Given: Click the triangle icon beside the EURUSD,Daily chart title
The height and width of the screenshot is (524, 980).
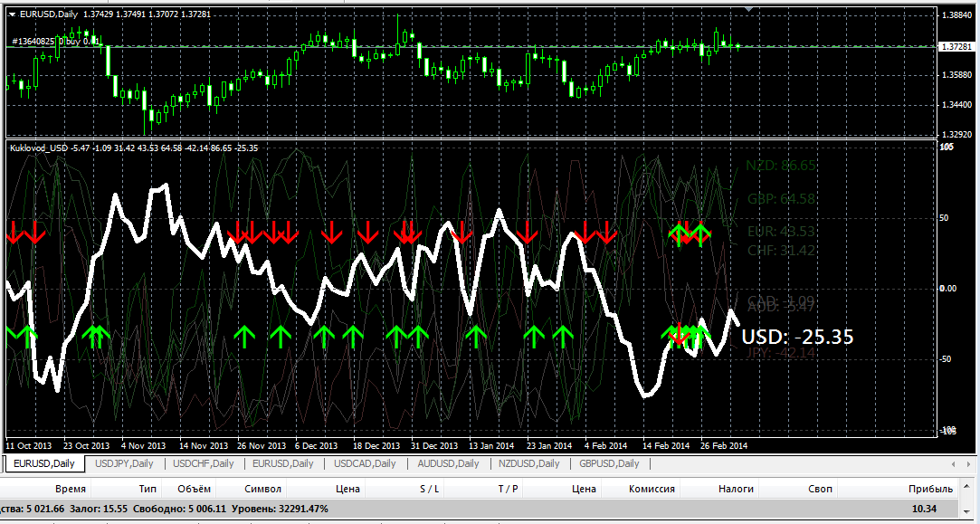Looking at the screenshot, I should 14,14.
